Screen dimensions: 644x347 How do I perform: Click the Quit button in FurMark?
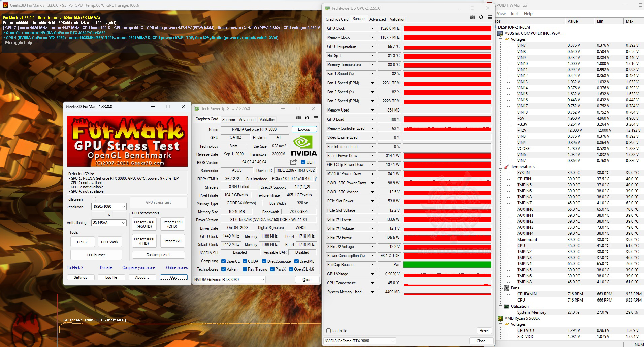tap(173, 277)
